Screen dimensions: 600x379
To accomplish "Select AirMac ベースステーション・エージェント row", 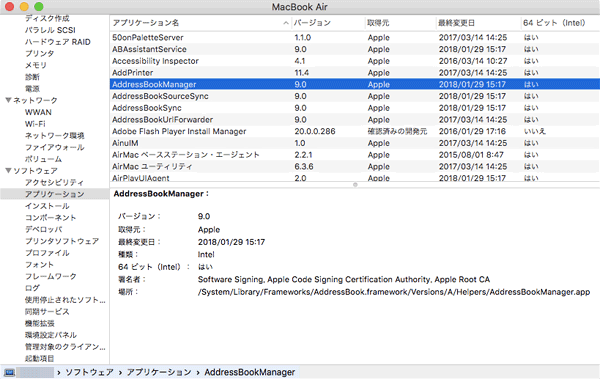I will point(355,155).
